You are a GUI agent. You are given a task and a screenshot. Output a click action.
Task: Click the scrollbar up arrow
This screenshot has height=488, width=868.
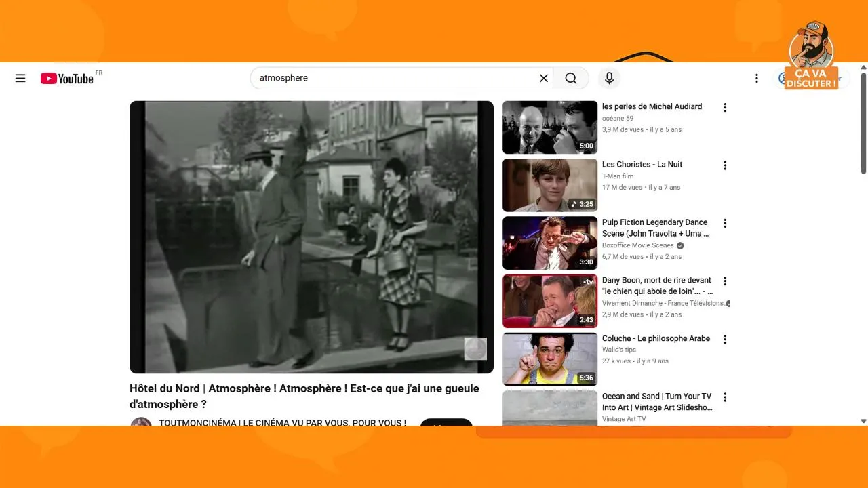click(x=863, y=67)
